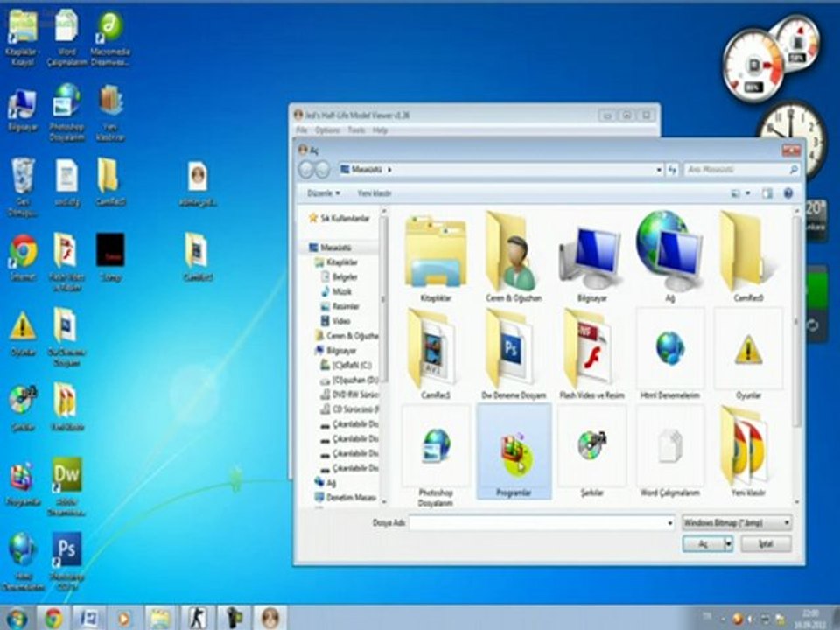Select Kitaplıklar in navigation pane
The height and width of the screenshot is (630, 840).
[336, 262]
